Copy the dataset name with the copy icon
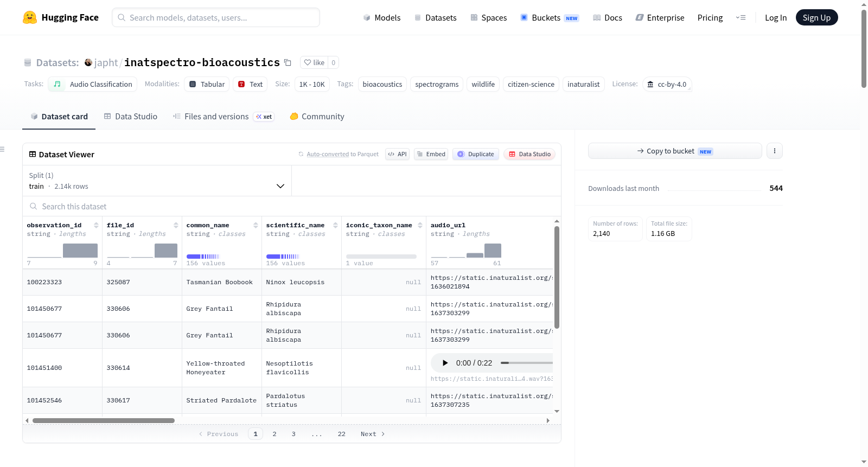 click(x=288, y=62)
